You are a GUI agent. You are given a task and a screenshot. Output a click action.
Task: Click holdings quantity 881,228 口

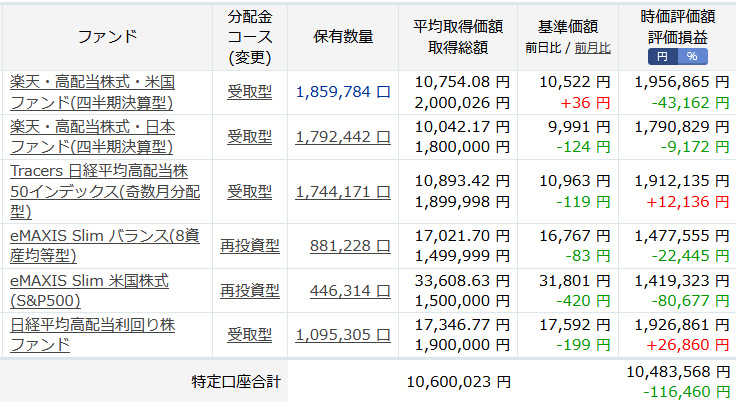click(350, 246)
